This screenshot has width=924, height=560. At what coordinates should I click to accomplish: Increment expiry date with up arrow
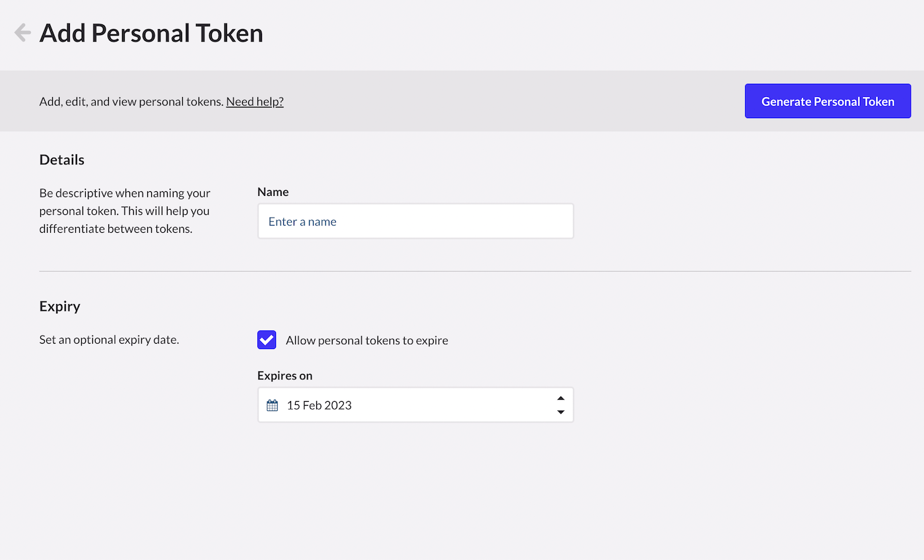(560, 398)
